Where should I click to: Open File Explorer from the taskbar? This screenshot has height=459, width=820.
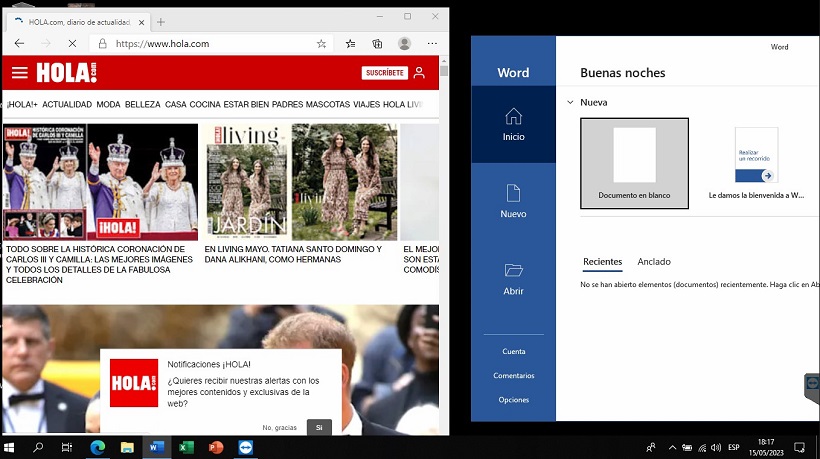[127, 447]
